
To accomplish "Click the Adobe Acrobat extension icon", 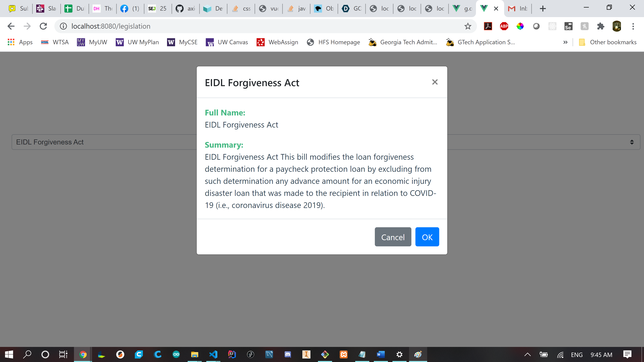I will tap(488, 26).
